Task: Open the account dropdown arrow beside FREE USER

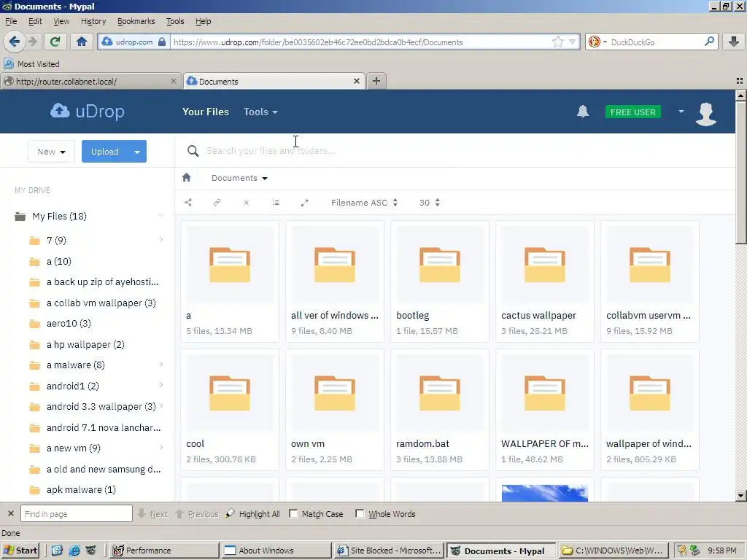Action: point(681,112)
